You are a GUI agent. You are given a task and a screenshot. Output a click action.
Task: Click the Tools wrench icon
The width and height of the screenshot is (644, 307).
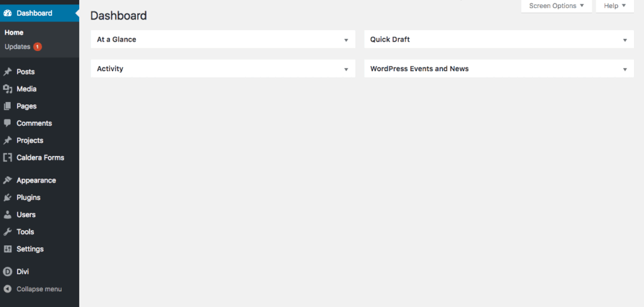[8, 232]
